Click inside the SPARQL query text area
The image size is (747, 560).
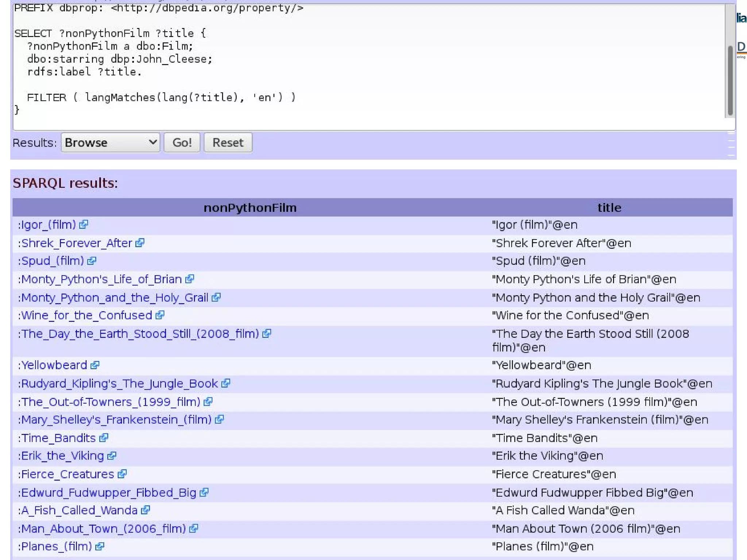(365, 73)
